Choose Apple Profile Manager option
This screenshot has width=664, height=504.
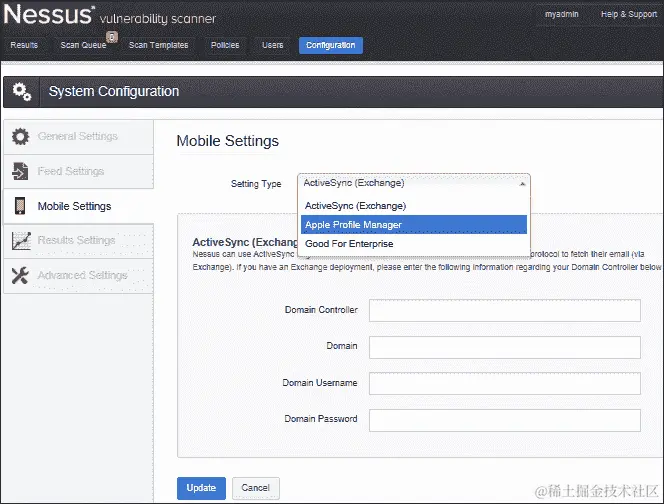[x=414, y=224]
